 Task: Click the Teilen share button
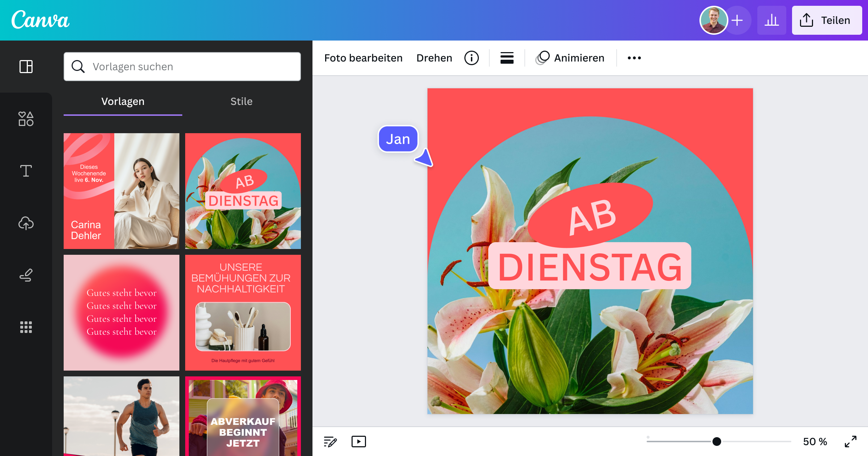coord(827,20)
